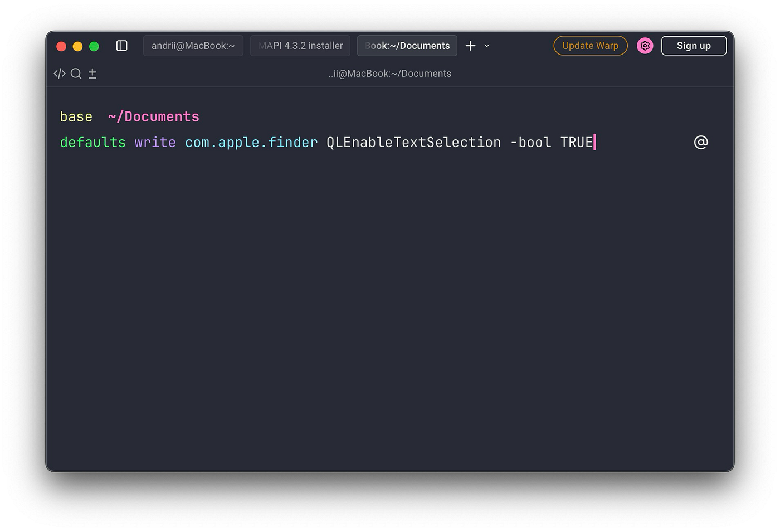This screenshot has width=780, height=532.
Task: Click the base environment label
Action: pos(76,116)
